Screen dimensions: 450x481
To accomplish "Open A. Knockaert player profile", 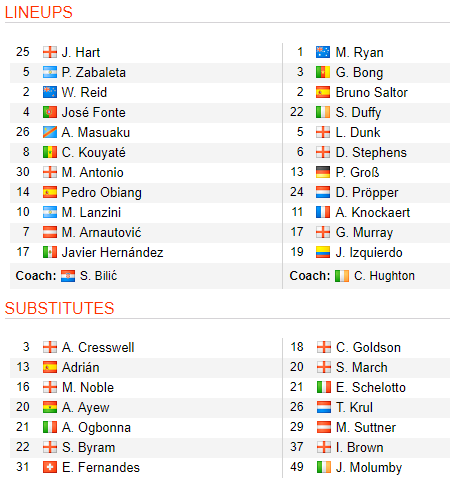I will pyautogui.click(x=373, y=212).
